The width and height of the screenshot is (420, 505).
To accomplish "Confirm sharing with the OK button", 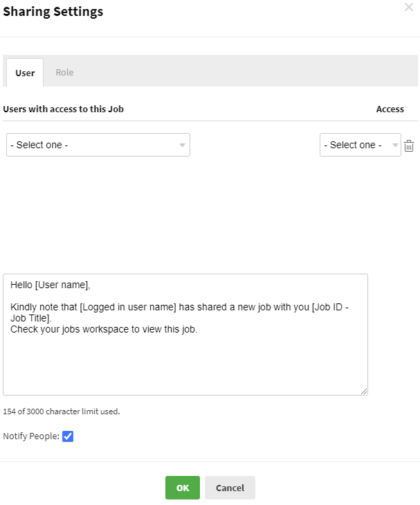I will point(183,488).
